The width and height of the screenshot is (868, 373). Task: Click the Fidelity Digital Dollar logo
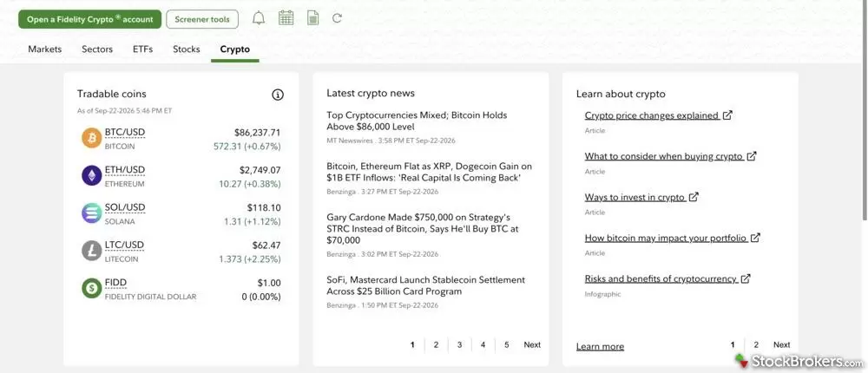click(x=91, y=288)
